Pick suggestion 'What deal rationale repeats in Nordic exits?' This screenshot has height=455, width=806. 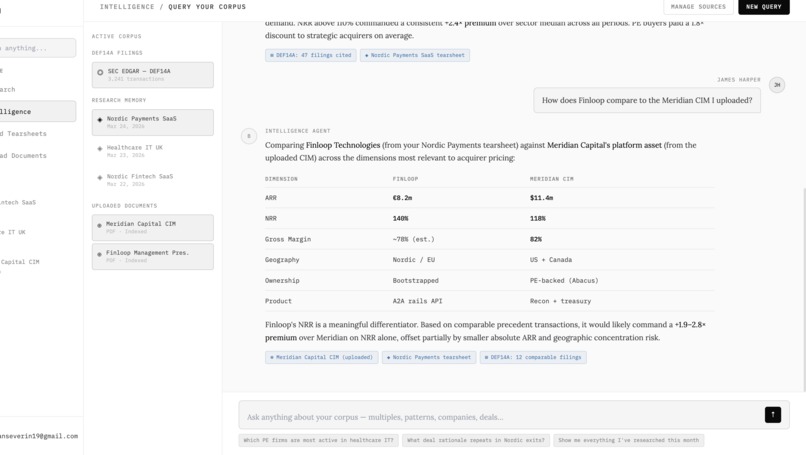tap(475, 440)
